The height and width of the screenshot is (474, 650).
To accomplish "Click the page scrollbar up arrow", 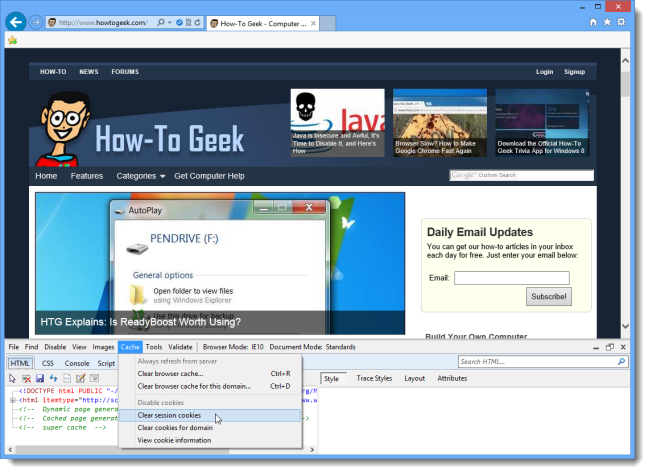I will (625, 61).
